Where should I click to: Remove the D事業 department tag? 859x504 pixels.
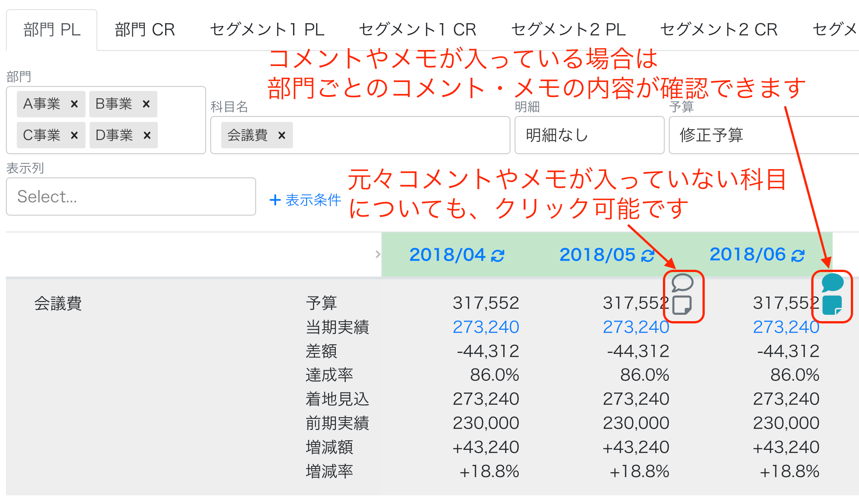[x=147, y=135]
